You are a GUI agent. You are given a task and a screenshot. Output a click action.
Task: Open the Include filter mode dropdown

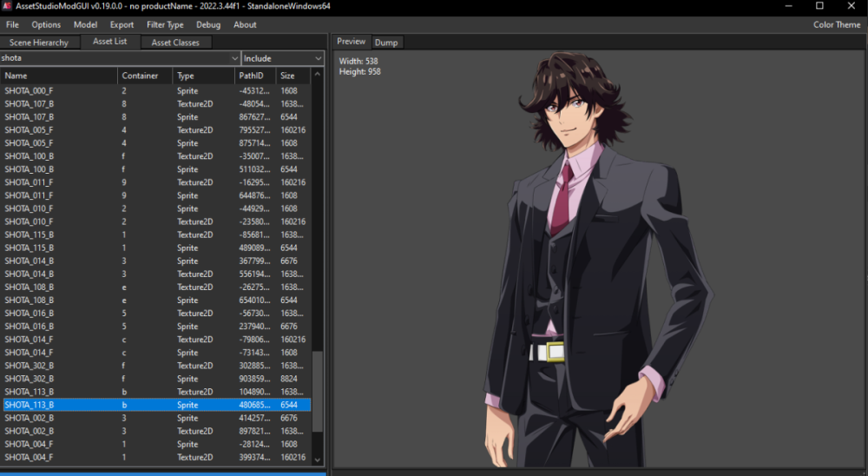(x=283, y=58)
